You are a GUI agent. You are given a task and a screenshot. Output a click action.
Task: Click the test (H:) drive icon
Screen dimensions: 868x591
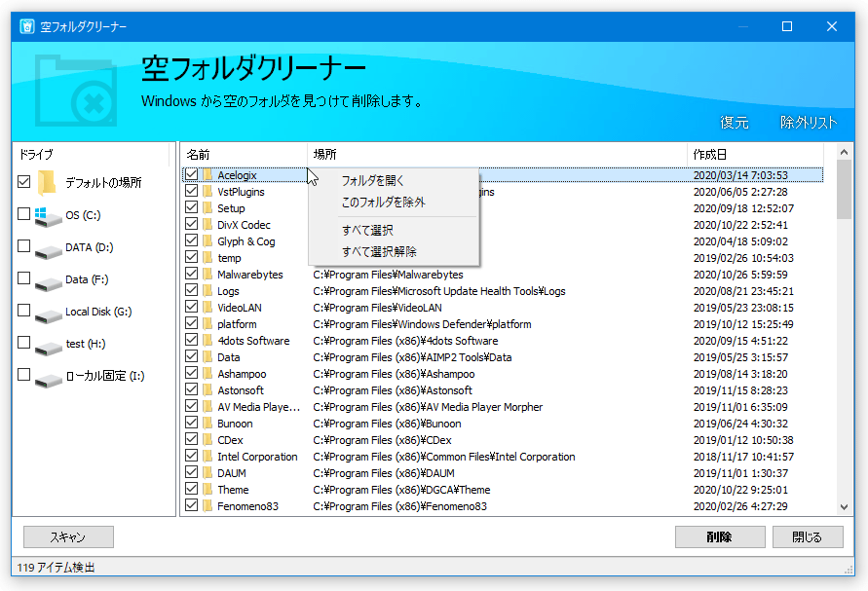(x=48, y=348)
